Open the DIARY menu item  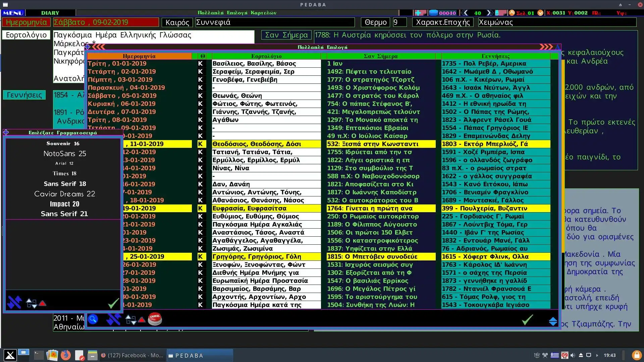[x=50, y=13]
